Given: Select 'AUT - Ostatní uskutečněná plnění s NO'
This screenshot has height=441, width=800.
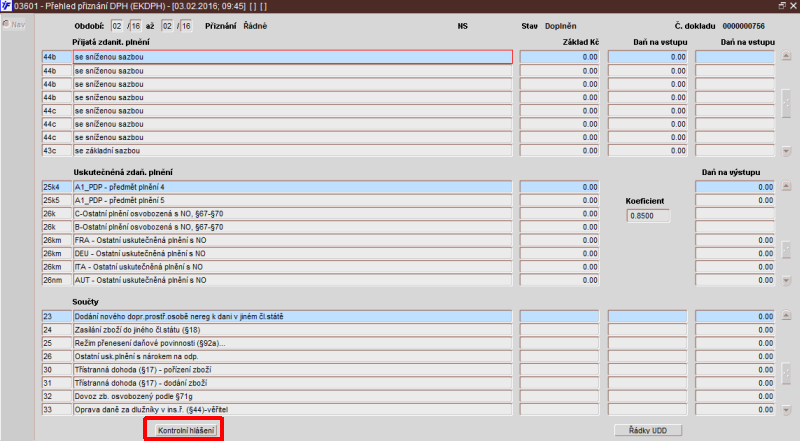Looking at the screenshot, I should click(x=292, y=280).
